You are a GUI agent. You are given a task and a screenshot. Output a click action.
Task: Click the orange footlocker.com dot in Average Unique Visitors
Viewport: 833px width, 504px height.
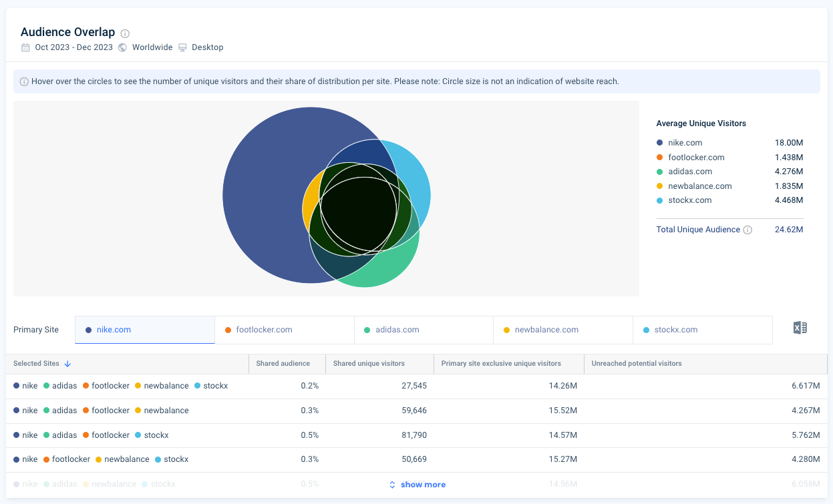660,157
